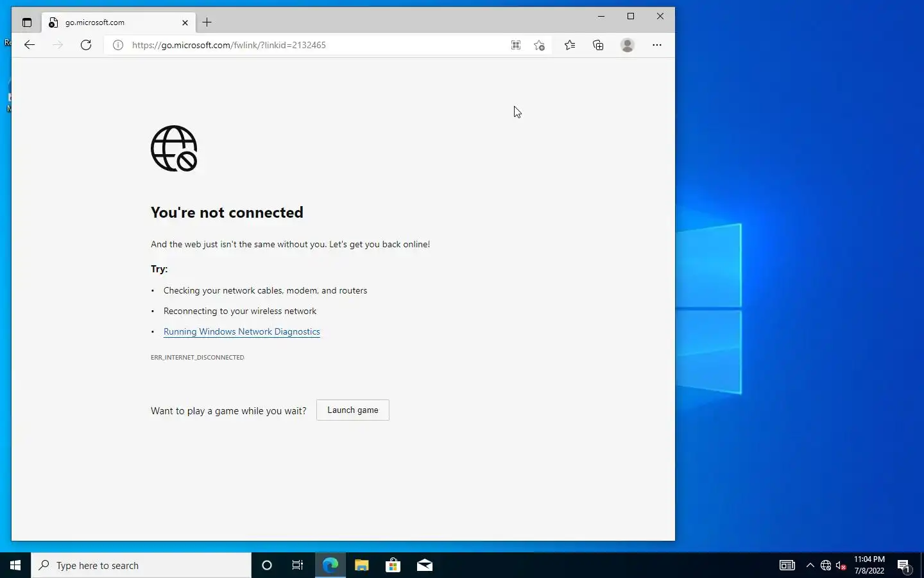Image resolution: width=924 pixels, height=578 pixels.
Task: Click Running Windows Network Diagnostics link
Action: (242, 331)
